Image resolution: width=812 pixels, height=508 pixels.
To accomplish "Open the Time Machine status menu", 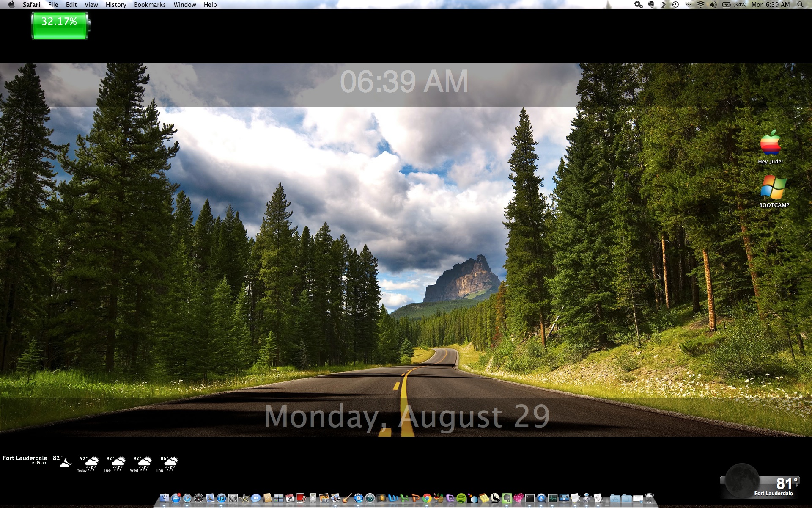I will tap(675, 5).
